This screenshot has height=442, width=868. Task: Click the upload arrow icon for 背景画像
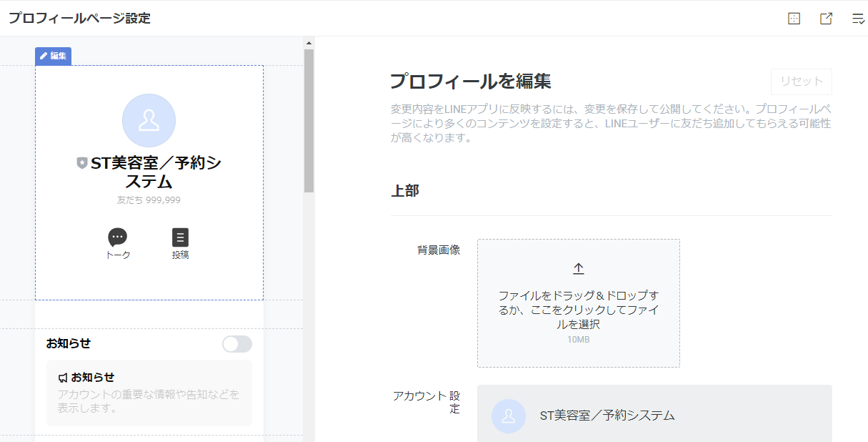[x=579, y=268]
